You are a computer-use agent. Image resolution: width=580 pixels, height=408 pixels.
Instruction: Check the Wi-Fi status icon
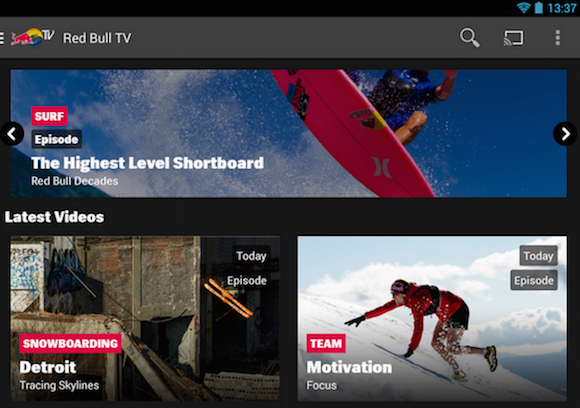[523, 7]
